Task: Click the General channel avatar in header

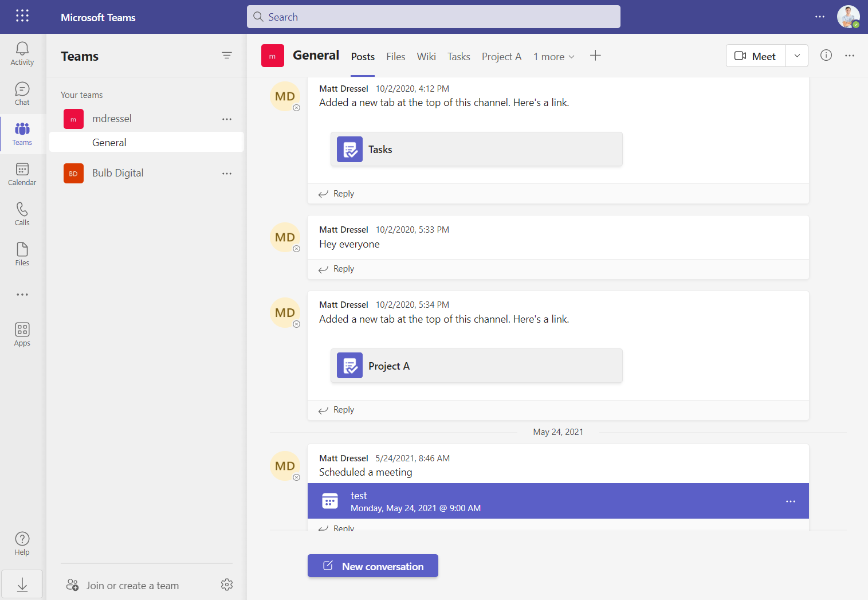Action: point(273,56)
